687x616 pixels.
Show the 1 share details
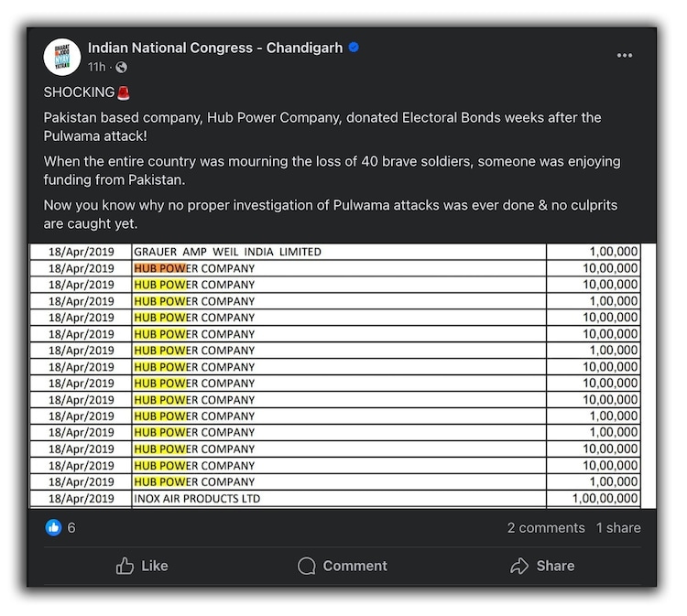coord(618,528)
